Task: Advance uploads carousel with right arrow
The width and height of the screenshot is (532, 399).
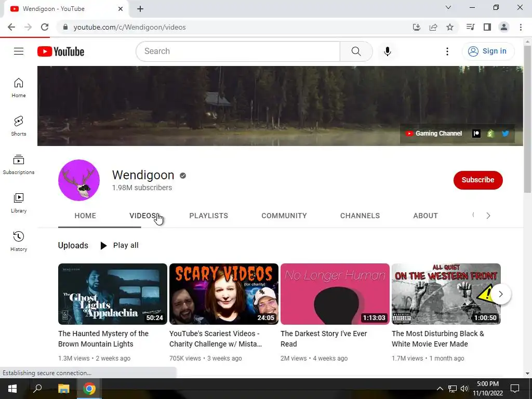Action: [500, 294]
